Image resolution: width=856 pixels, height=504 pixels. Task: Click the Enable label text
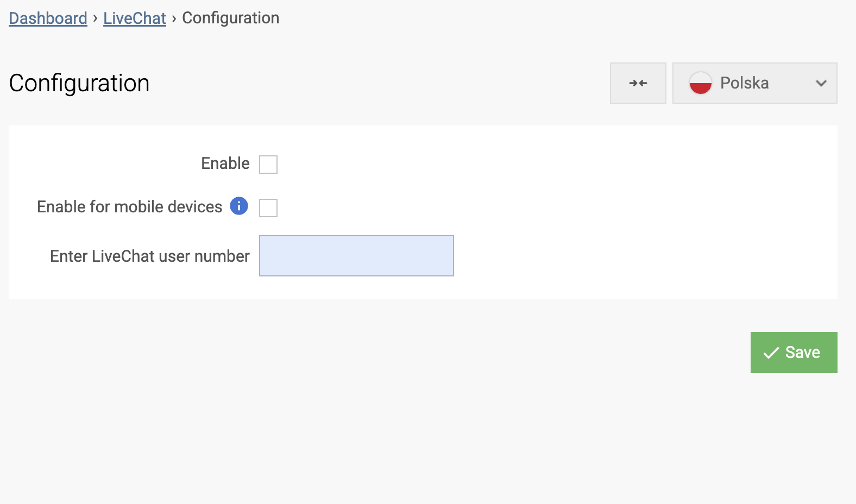point(225,163)
